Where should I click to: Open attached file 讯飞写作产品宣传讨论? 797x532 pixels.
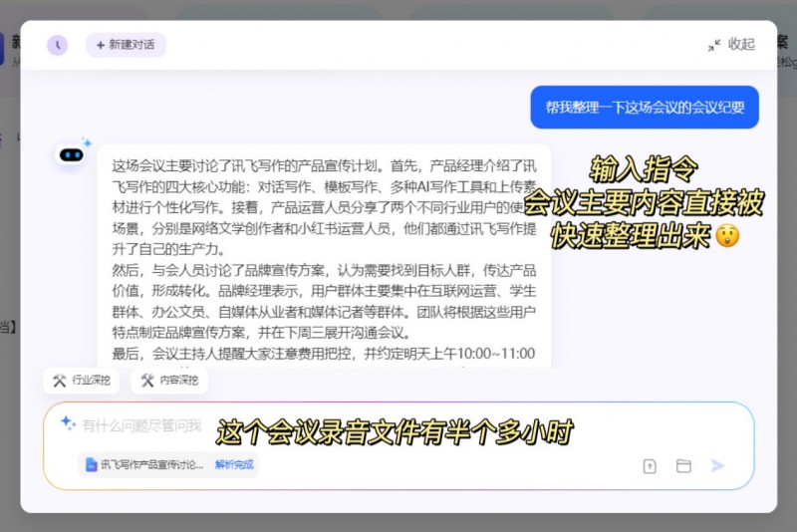coord(144,464)
